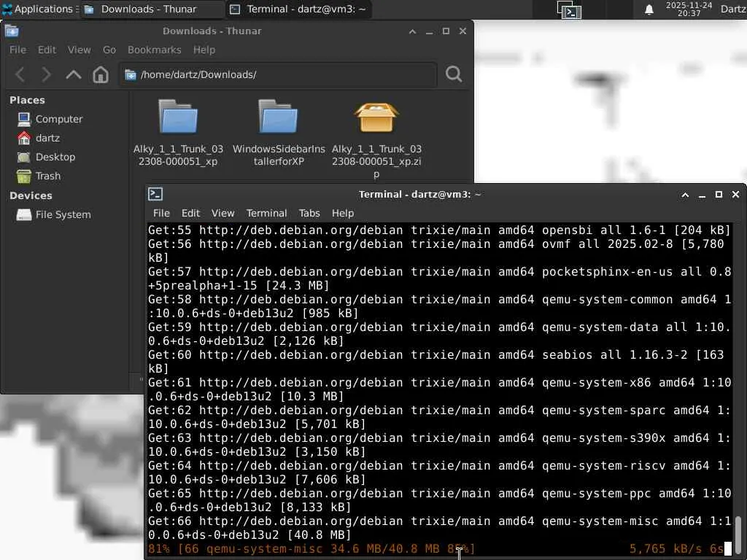This screenshot has height=560, width=747.
Task: Open Thunar Edit menu
Action: click(47, 50)
